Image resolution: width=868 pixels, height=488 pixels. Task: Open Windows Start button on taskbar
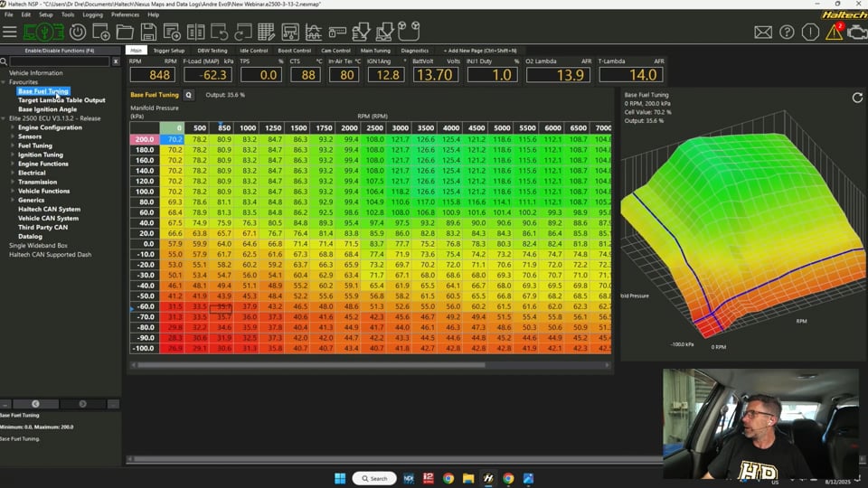point(340,478)
